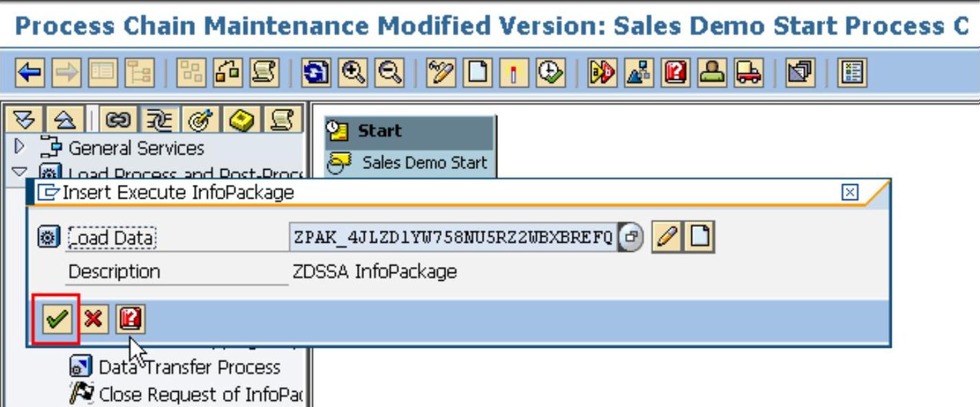Cancel the dialog with the red X

[93, 319]
